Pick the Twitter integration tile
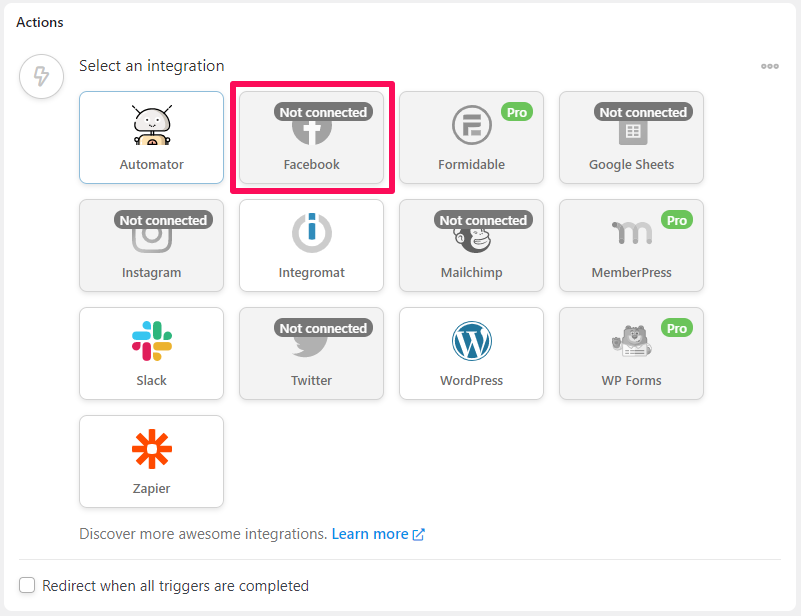 [x=312, y=353]
